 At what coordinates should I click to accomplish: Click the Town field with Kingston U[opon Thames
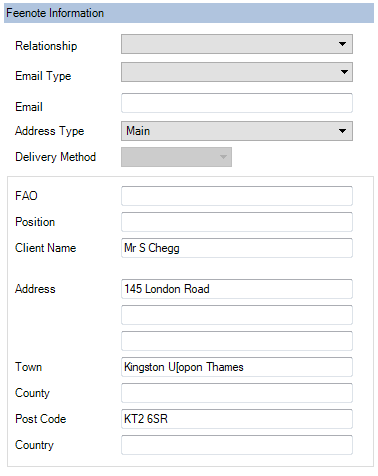(x=237, y=367)
